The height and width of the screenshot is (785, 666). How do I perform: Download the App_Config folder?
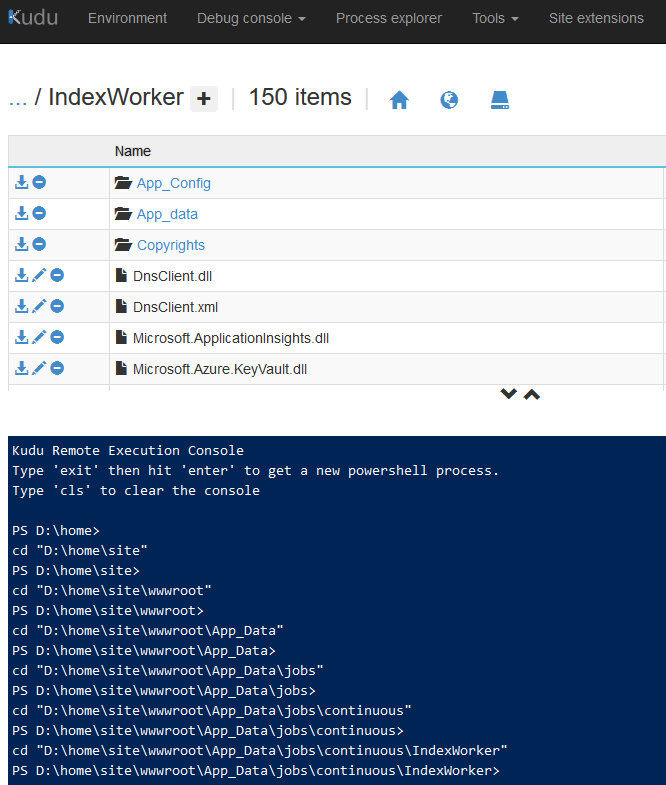(x=21, y=182)
